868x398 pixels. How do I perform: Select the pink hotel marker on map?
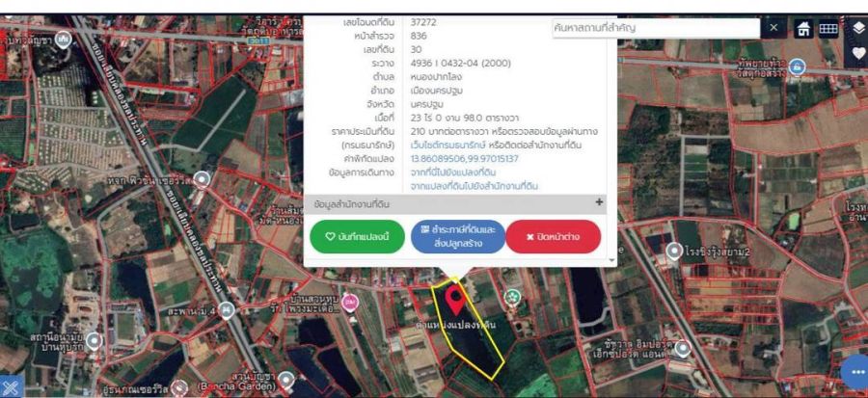click(351, 303)
